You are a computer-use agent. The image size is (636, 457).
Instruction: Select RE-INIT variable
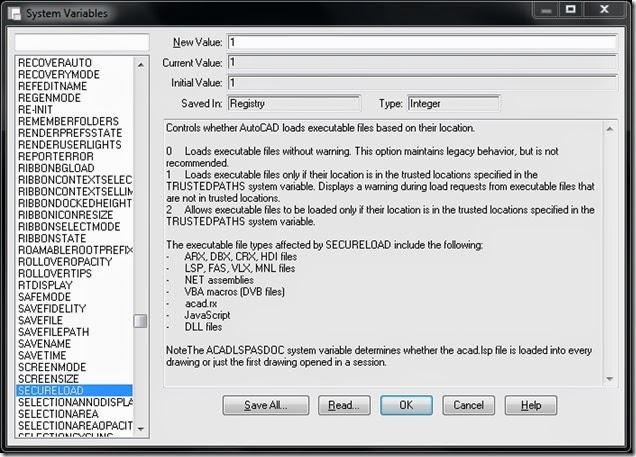(x=75, y=110)
